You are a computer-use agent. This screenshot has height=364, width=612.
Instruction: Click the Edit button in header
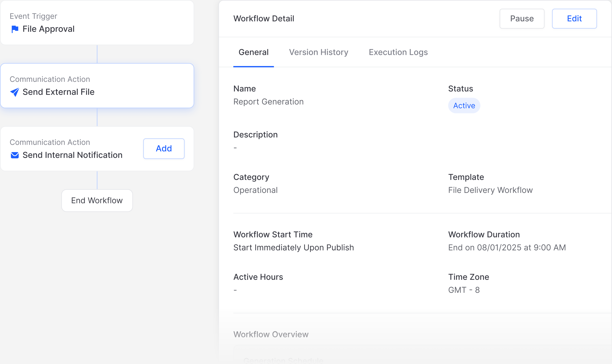point(574,19)
